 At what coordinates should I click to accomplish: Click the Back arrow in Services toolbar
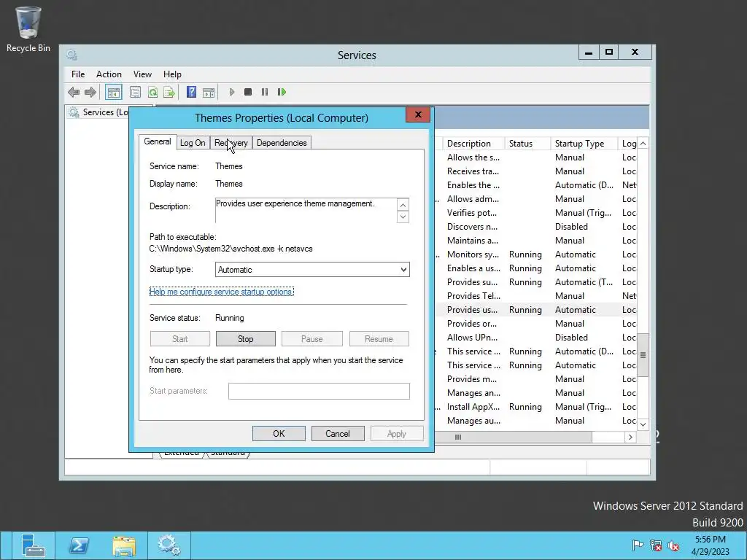(x=74, y=92)
